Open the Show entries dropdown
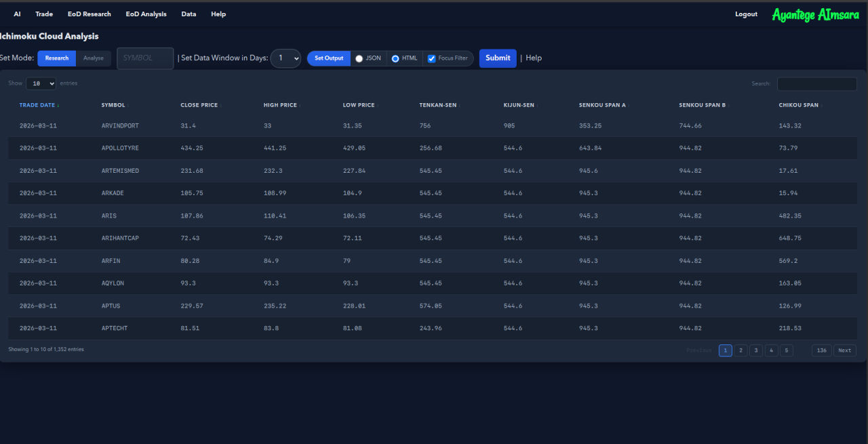The height and width of the screenshot is (444, 868). coord(41,83)
